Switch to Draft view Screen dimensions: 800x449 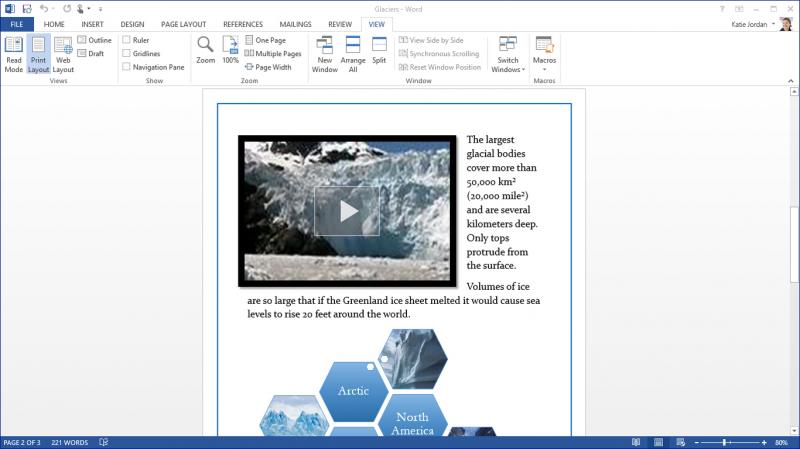tap(91, 53)
